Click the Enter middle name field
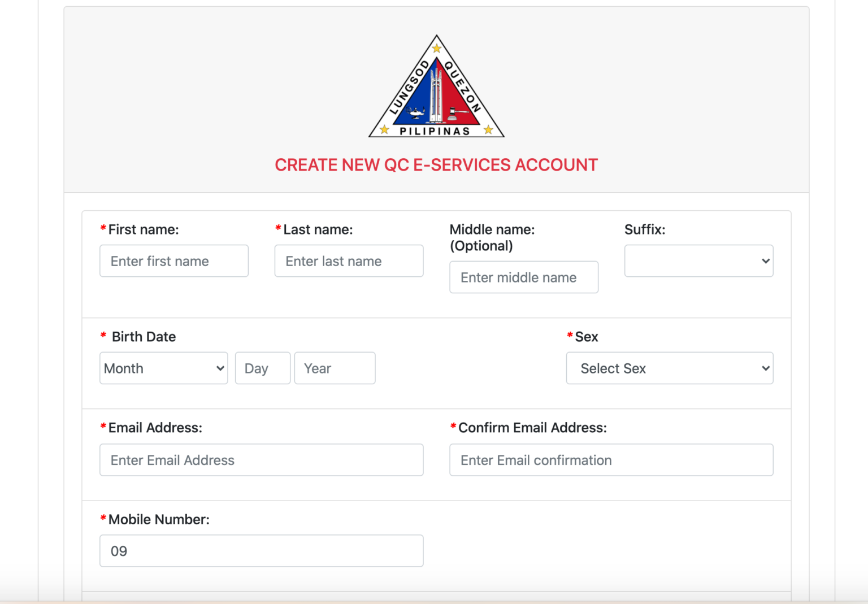The height and width of the screenshot is (604, 868). [523, 277]
